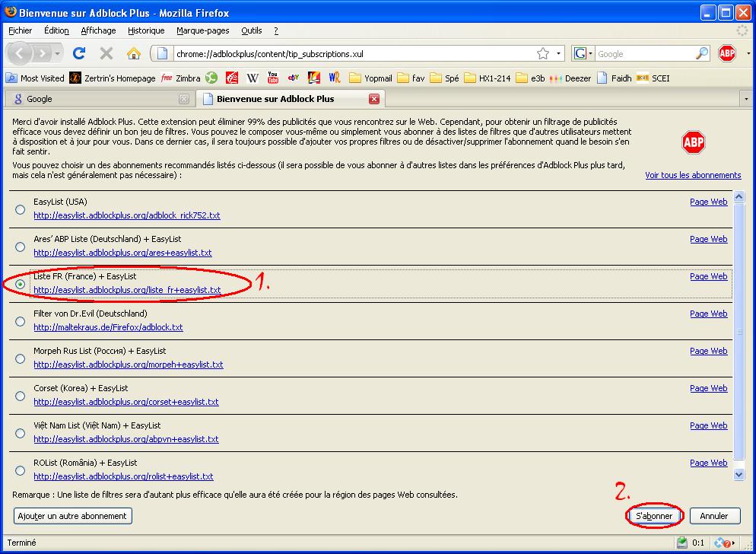
Task: Stop loading with the grey X icon
Action: [106, 53]
